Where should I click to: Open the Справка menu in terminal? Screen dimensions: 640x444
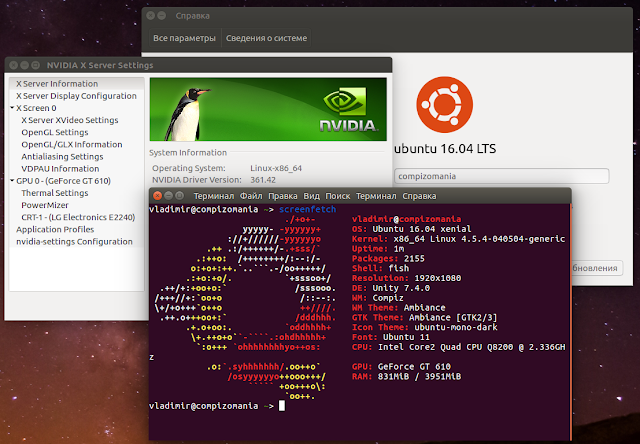419,196
